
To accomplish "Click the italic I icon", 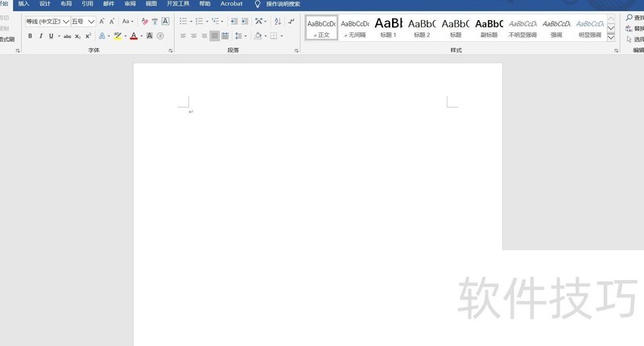I will 40,36.
